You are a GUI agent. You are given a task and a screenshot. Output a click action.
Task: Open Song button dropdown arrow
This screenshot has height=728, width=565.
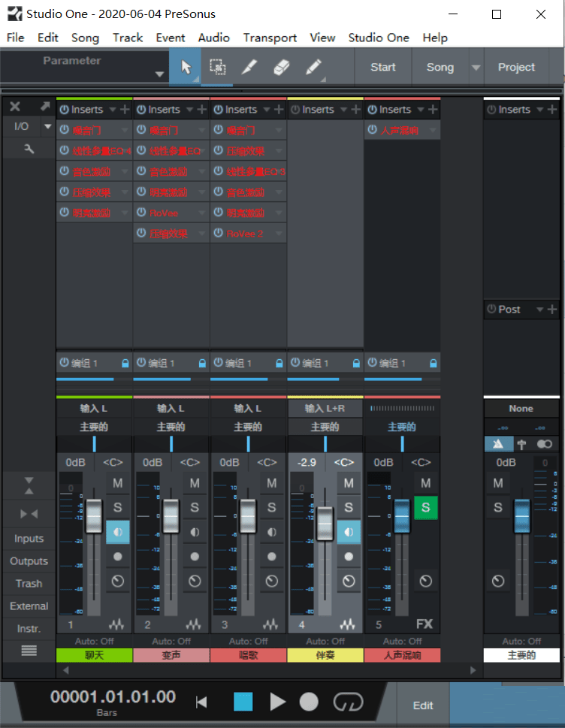pyautogui.click(x=476, y=68)
